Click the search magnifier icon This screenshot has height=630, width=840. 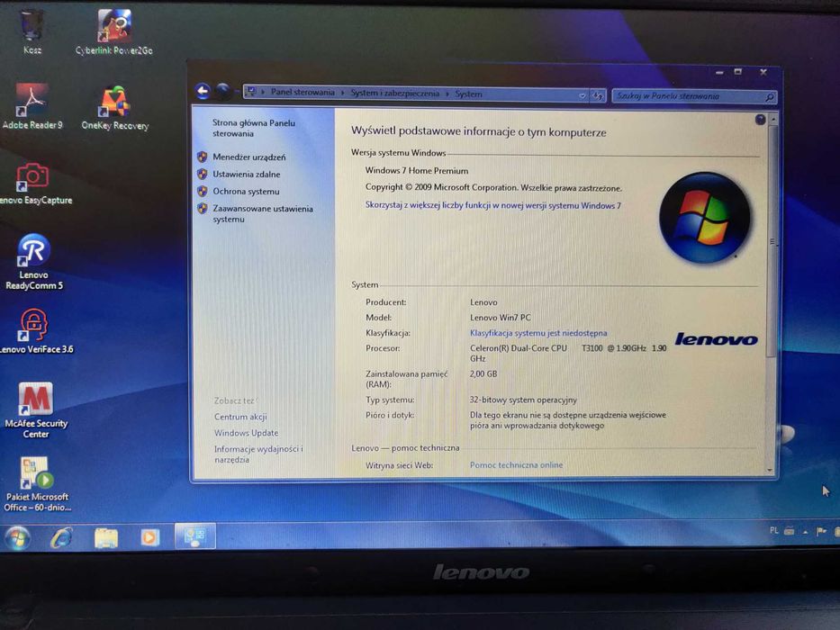tap(769, 97)
